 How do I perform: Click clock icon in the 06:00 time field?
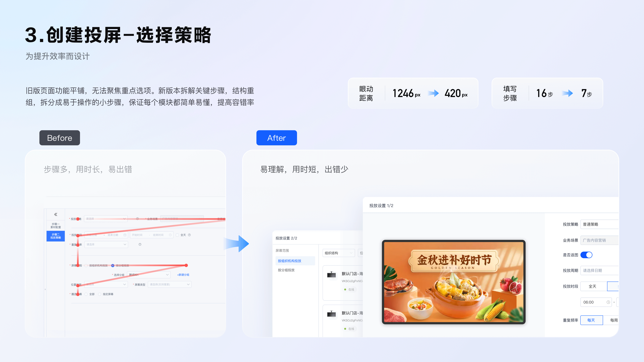[608, 302]
